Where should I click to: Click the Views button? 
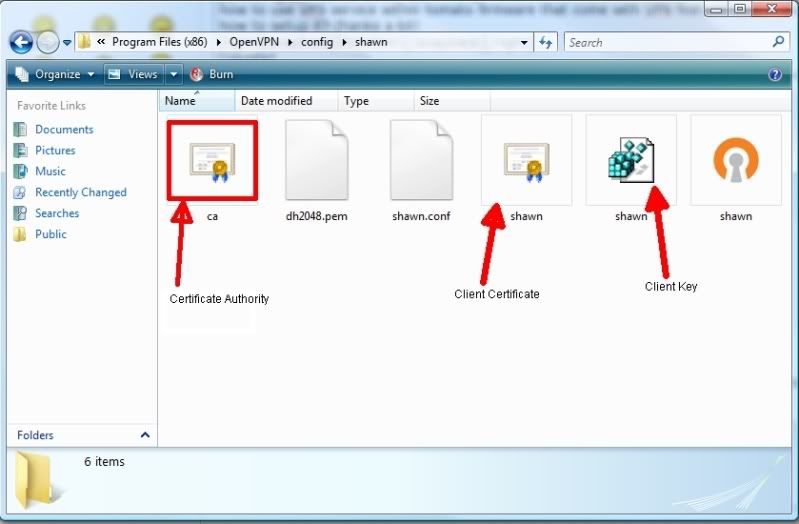[x=134, y=74]
